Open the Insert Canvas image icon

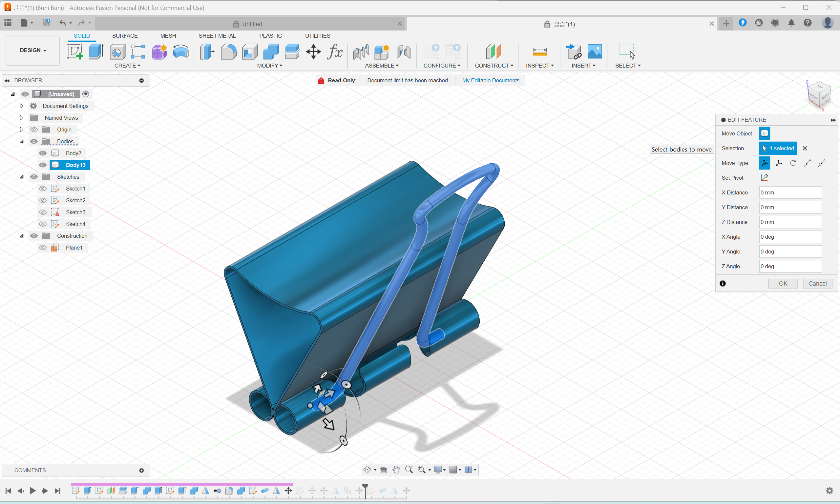[x=594, y=51]
